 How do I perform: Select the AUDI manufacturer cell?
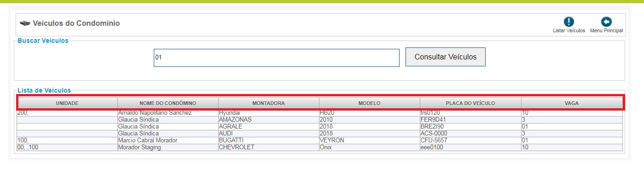click(x=268, y=133)
